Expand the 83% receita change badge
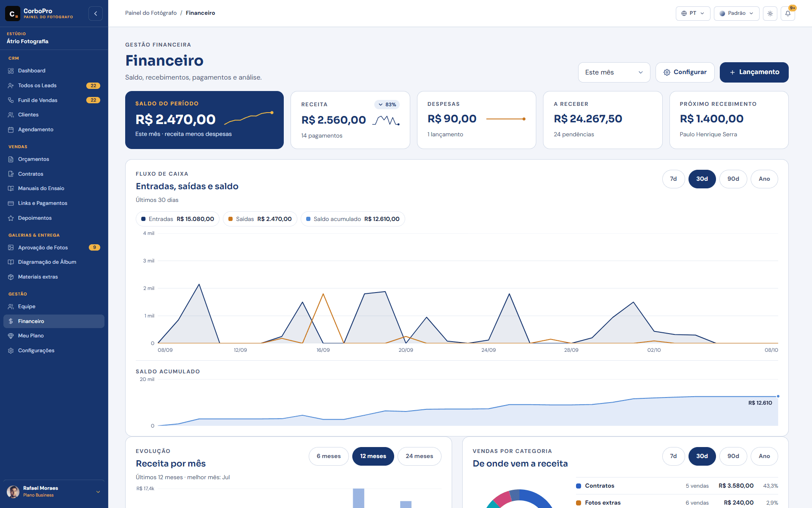 point(387,105)
